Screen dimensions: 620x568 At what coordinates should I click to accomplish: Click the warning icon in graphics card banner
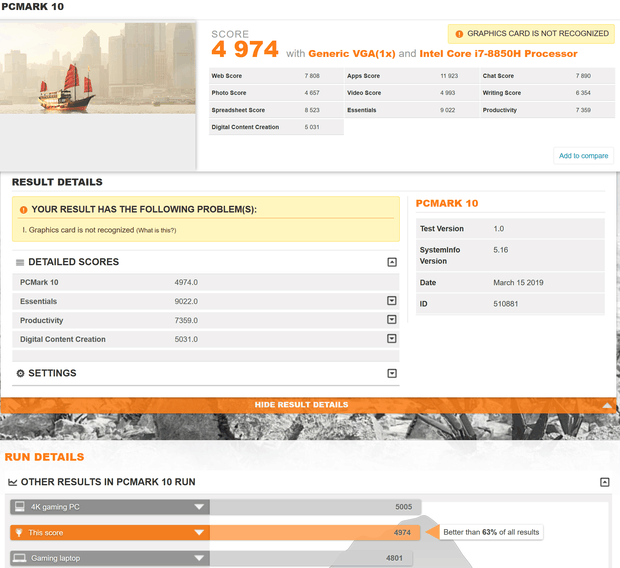pyautogui.click(x=459, y=34)
